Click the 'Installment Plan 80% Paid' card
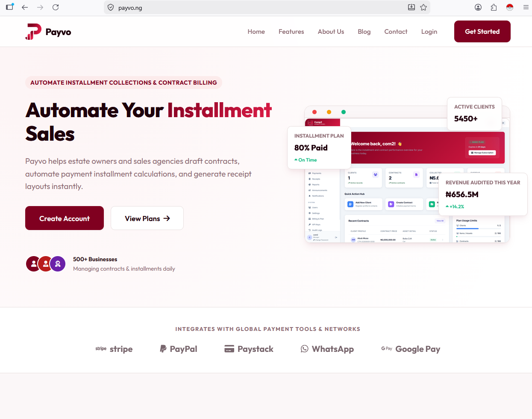 tap(319, 148)
